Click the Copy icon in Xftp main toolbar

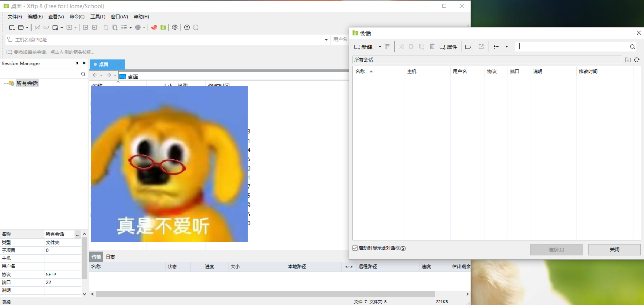106,27
